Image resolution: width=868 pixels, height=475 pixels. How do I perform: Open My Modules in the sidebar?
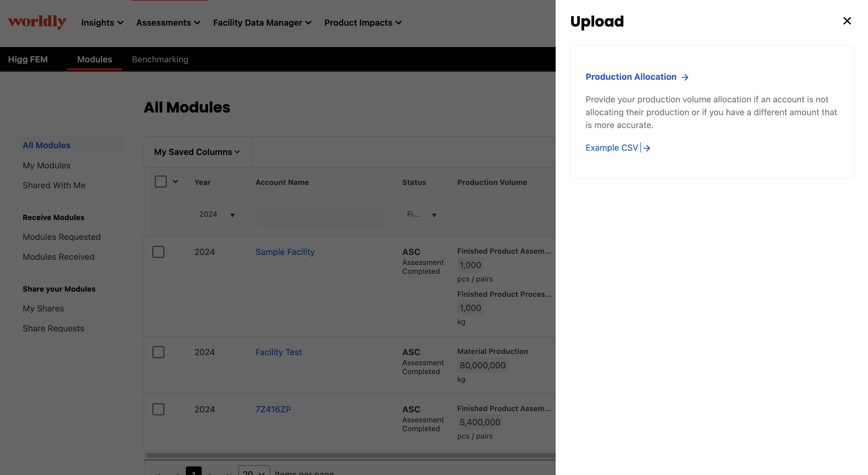click(46, 165)
